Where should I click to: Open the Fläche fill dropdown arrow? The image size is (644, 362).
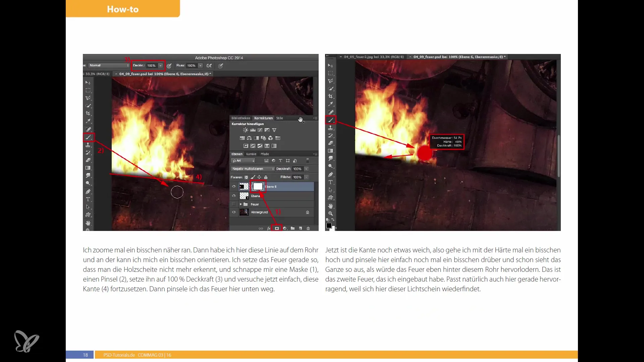(x=306, y=177)
